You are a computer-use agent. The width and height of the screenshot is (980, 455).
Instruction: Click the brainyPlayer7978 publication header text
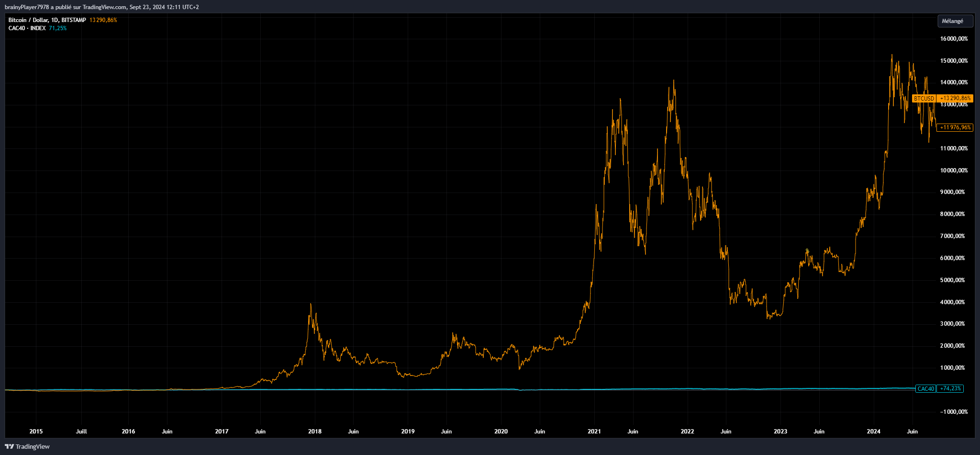click(101, 7)
